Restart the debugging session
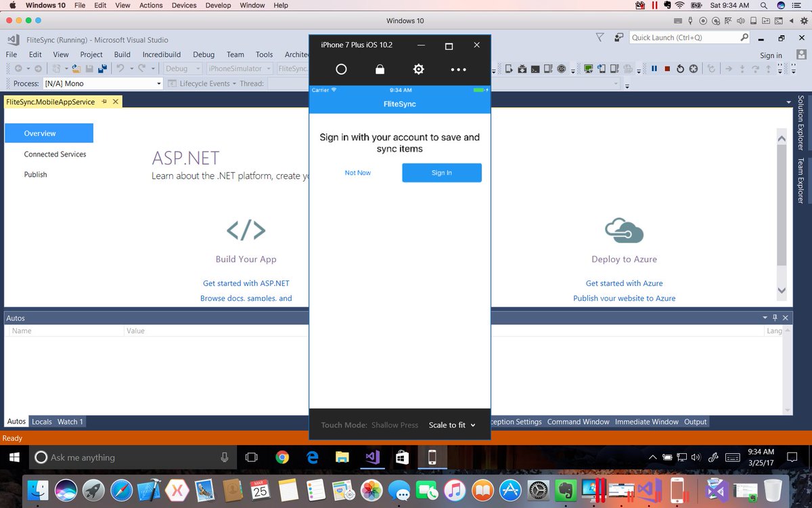Image resolution: width=812 pixels, height=508 pixels. (681, 68)
